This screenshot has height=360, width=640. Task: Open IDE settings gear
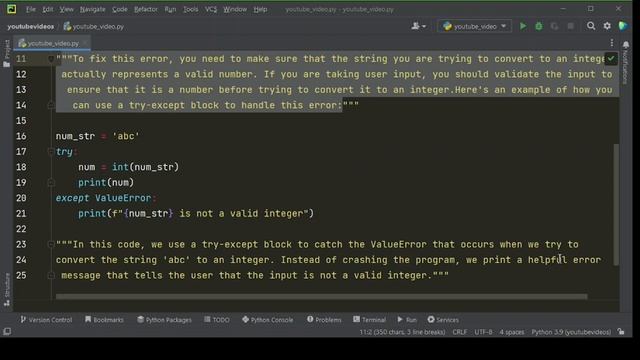tap(607, 26)
